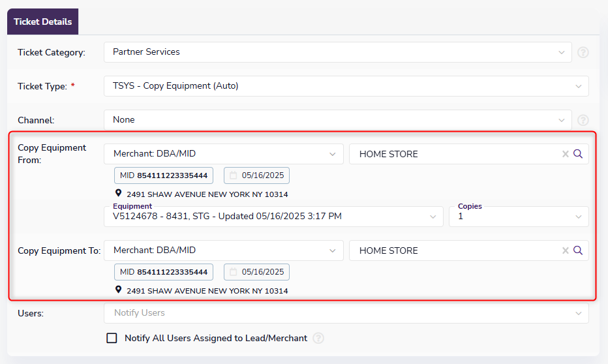This screenshot has width=608, height=364.
Task: Click the help icon beside Channel
Action: click(x=583, y=120)
